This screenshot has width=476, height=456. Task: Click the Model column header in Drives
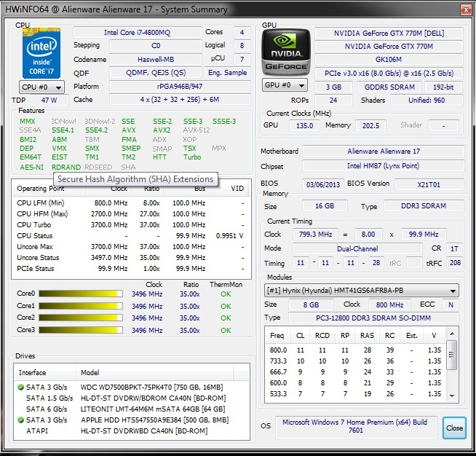point(155,373)
